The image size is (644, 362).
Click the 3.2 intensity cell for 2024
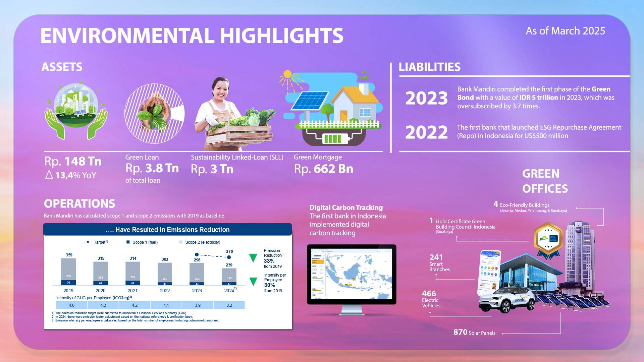click(x=229, y=305)
